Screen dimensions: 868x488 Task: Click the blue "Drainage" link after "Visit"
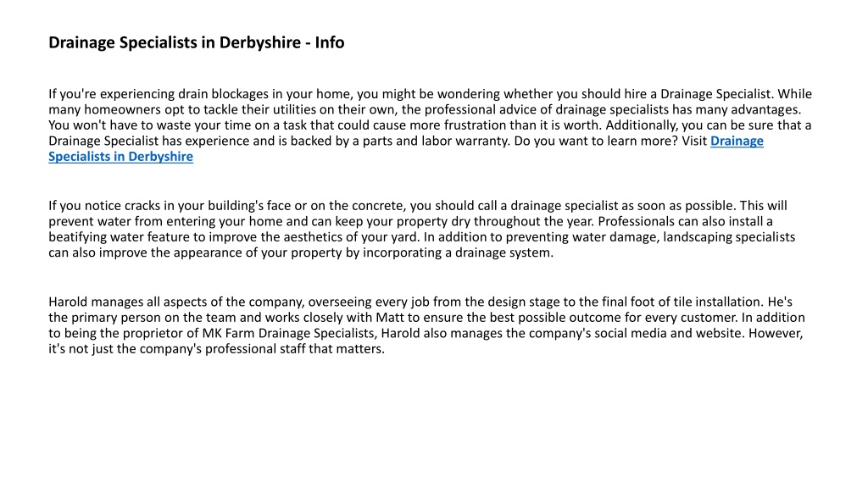click(737, 141)
